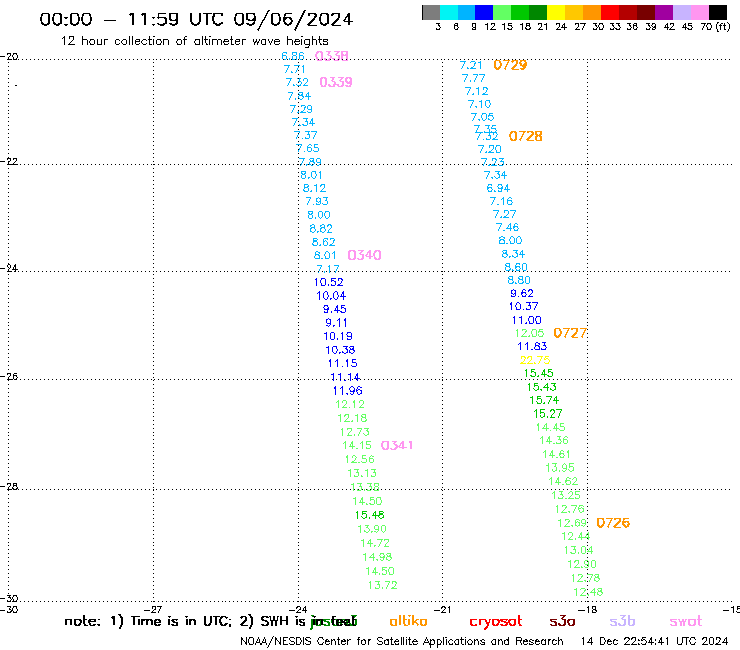Select the s3b satellite legend label
The width and height of the screenshot is (740, 650).
click(x=622, y=621)
